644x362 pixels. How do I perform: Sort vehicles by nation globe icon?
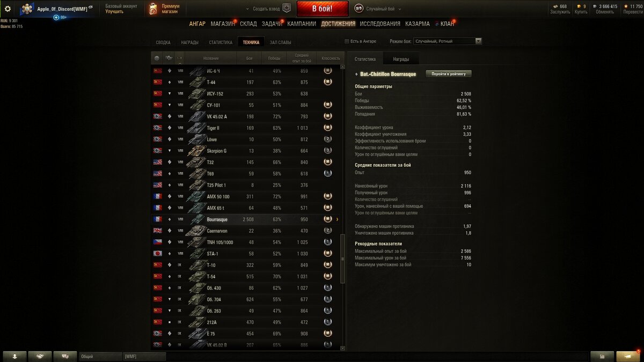coord(157,58)
